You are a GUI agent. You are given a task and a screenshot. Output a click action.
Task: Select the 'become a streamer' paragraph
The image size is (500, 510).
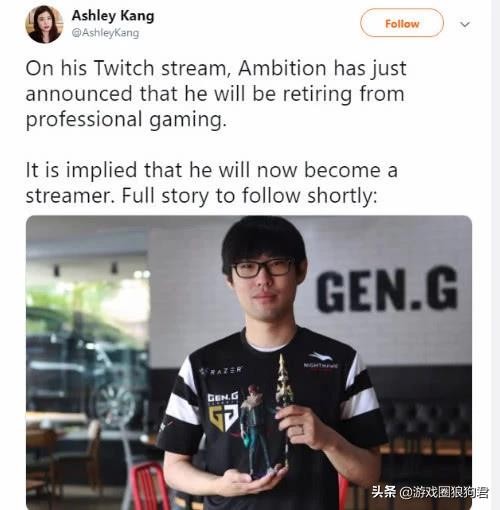(x=212, y=183)
